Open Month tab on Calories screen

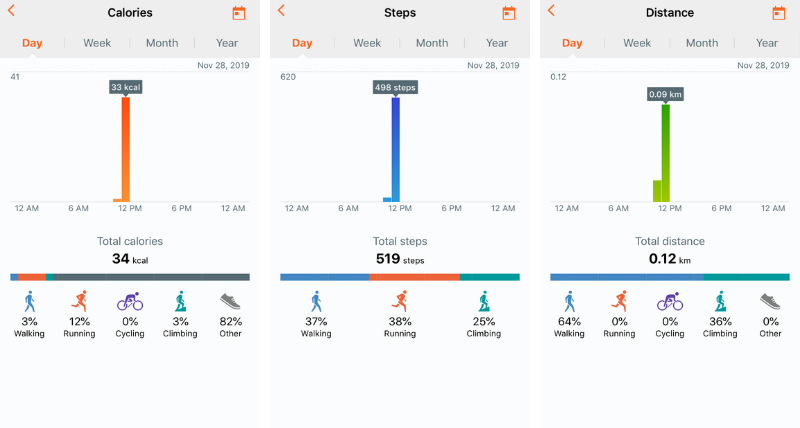click(x=162, y=43)
